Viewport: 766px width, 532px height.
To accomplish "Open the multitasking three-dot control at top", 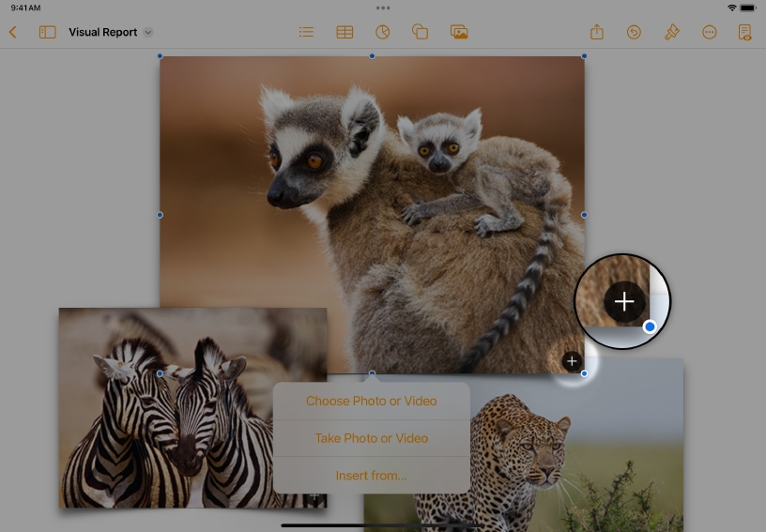I will pos(383,8).
